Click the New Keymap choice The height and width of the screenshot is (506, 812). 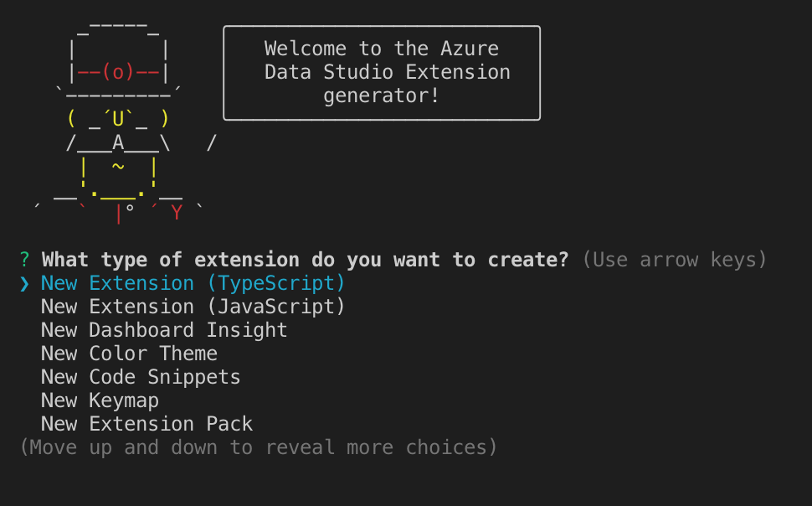tap(100, 400)
